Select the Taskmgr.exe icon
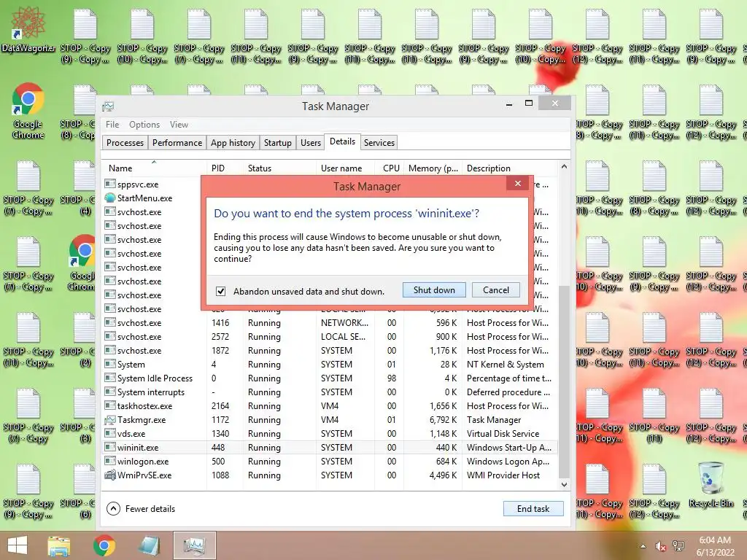747x560 pixels. (x=110, y=419)
